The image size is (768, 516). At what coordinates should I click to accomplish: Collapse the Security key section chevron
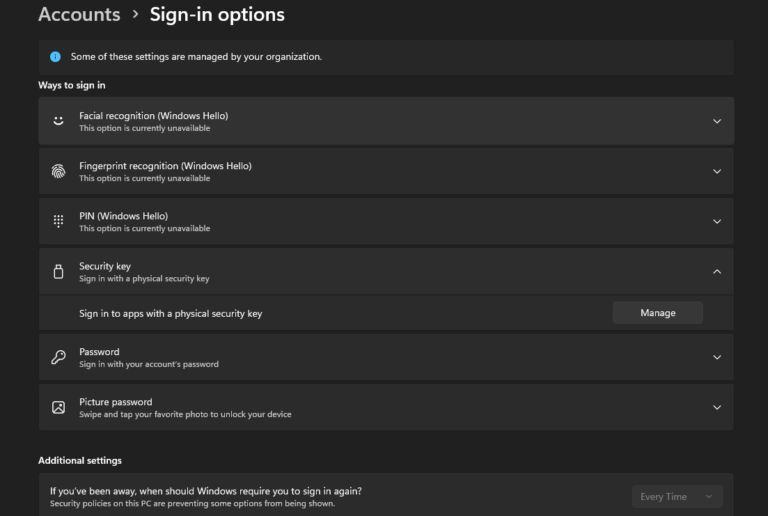click(x=716, y=271)
